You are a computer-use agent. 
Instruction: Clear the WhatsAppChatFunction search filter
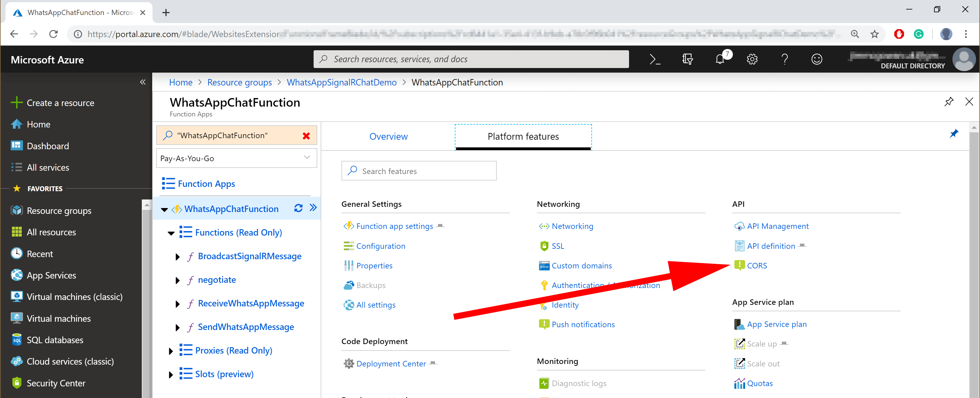tap(306, 136)
